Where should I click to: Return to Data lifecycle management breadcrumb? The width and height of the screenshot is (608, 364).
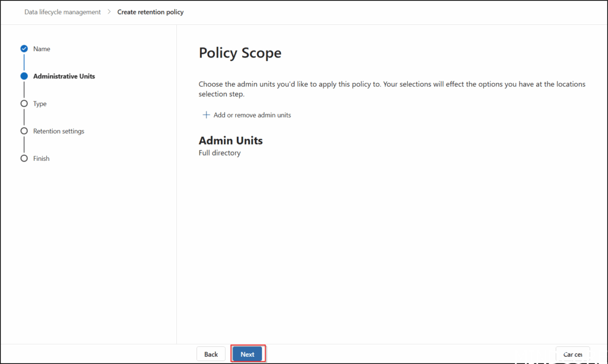click(x=62, y=12)
